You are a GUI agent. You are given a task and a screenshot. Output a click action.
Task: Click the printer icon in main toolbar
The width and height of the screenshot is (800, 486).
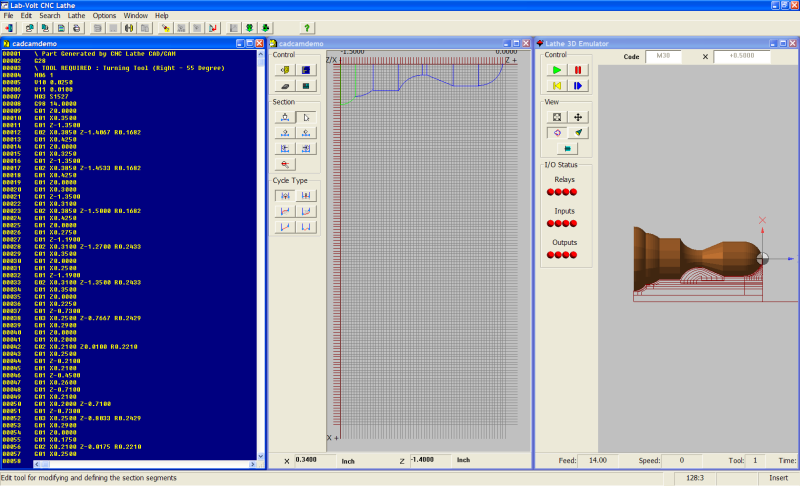point(77,28)
